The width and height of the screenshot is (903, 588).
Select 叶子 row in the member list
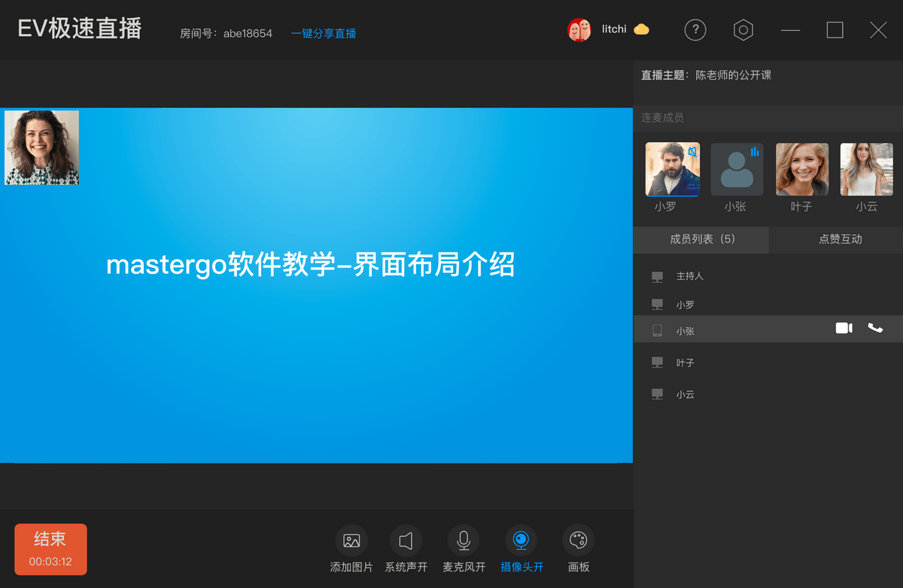click(768, 362)
